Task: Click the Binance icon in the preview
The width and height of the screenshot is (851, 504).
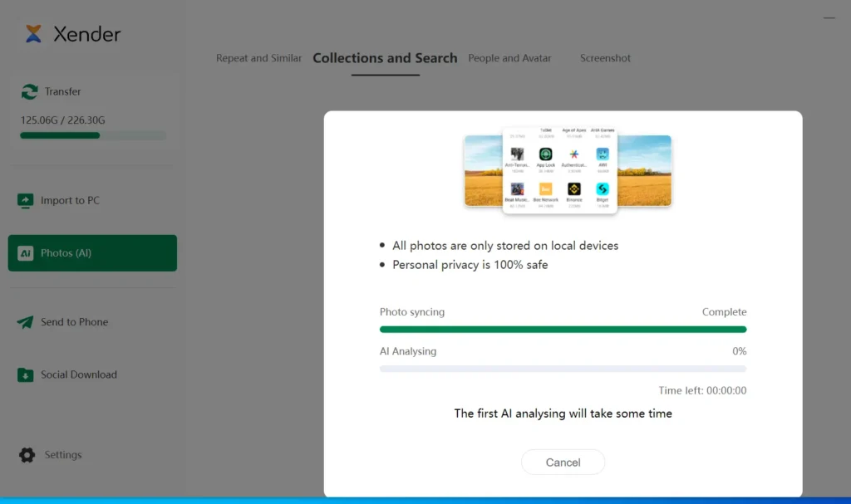Action: tap(573, 189)
